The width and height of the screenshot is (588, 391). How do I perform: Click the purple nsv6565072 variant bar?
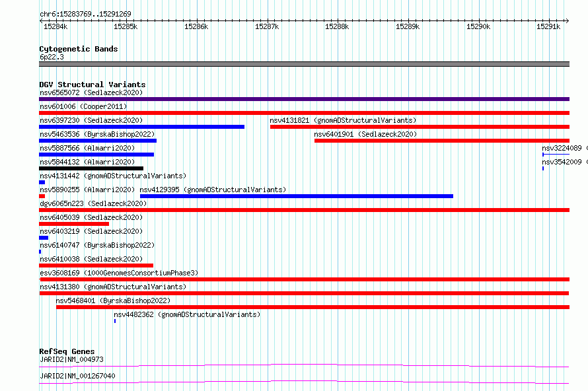[x=304, y=99]
